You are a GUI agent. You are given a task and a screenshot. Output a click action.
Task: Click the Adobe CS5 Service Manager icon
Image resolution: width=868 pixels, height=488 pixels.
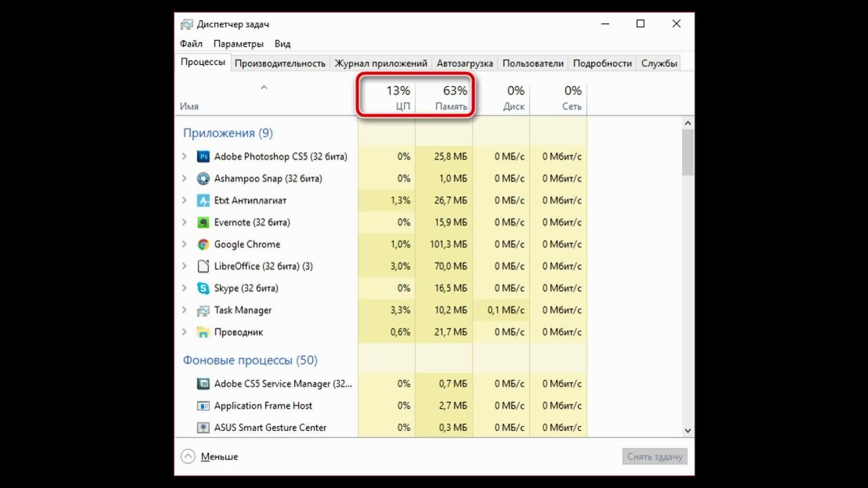tap(203, 384)
